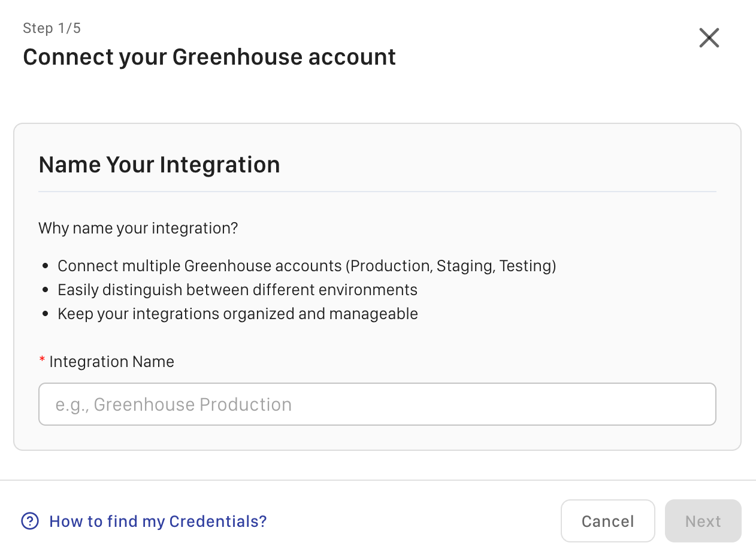Close the Connect Greenhouse account dialog
The width and height of the screenshot is (756, 558).
709,38
